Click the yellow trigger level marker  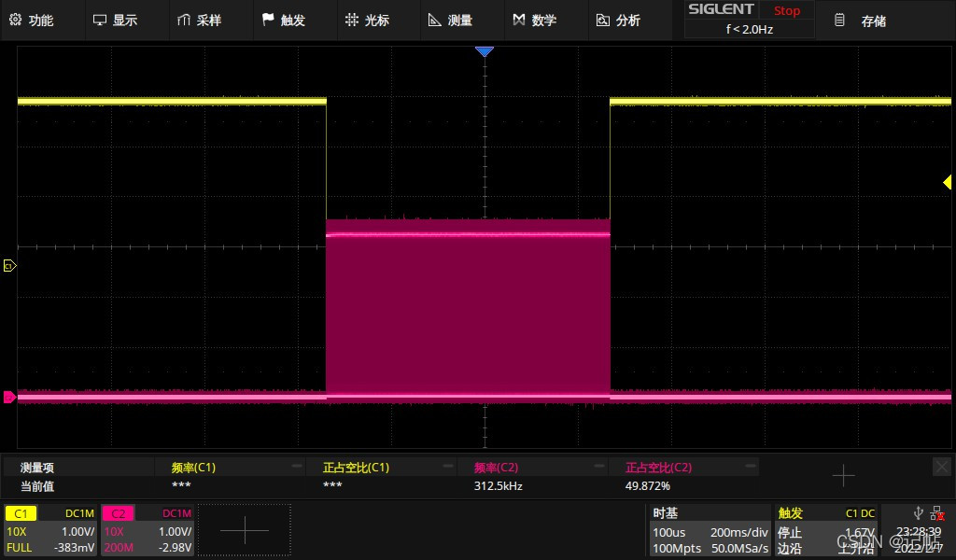click(947, 182)
